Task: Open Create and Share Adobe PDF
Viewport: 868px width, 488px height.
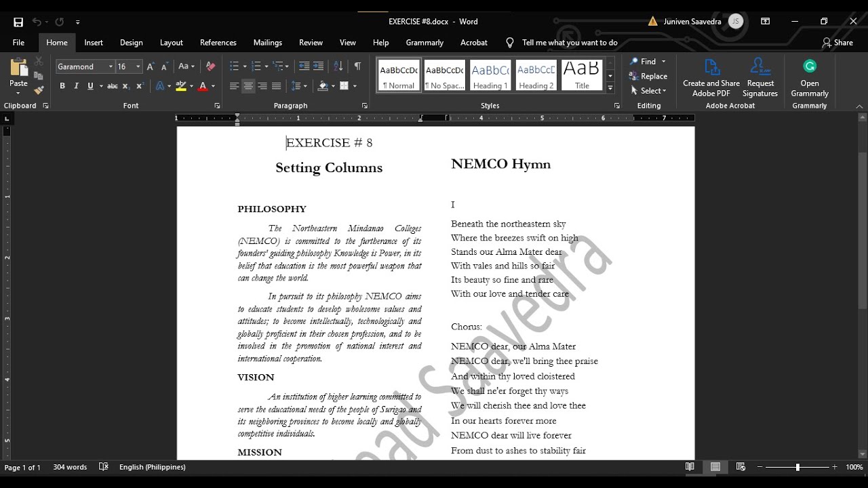Action: coord(711,78)
